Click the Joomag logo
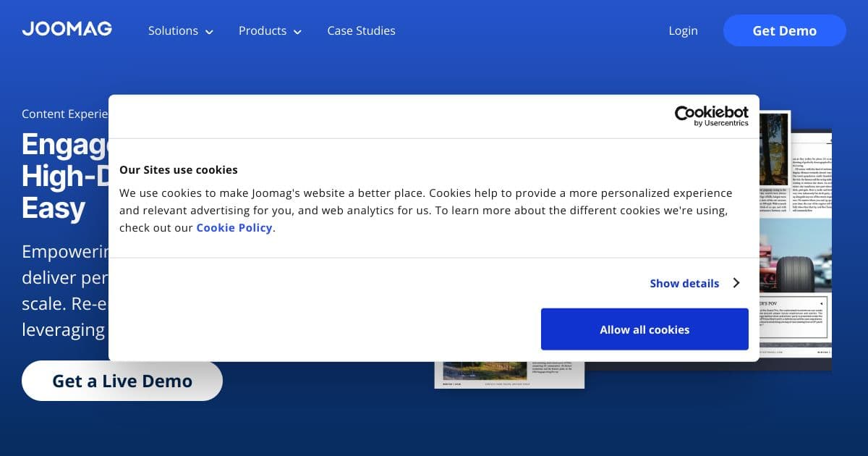This screenshot has width=868, height=456. (x=67, y=30)
